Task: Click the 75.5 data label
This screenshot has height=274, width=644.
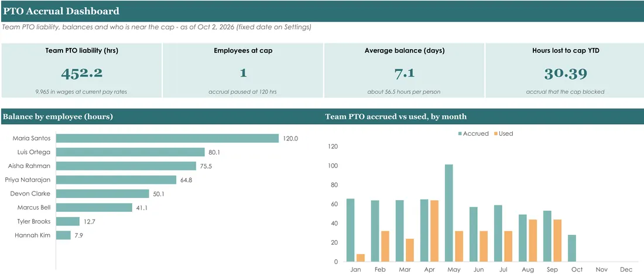Action: click(205, 166)
